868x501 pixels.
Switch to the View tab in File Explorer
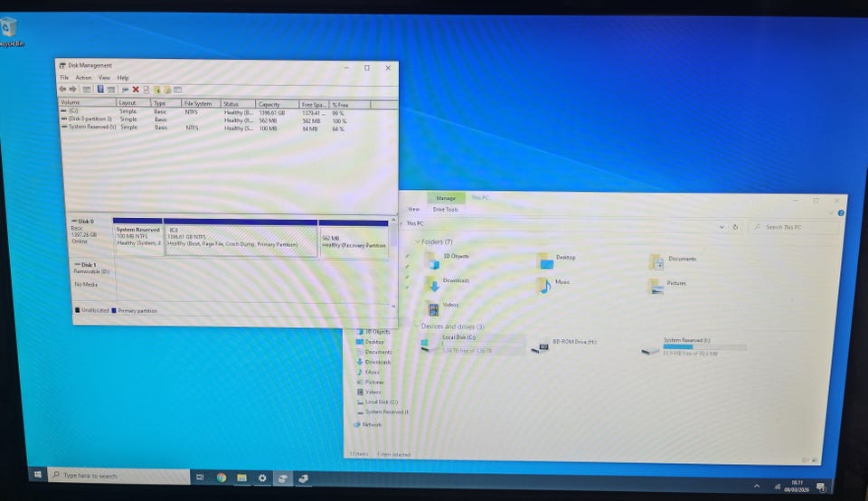[x=413, y=209]
